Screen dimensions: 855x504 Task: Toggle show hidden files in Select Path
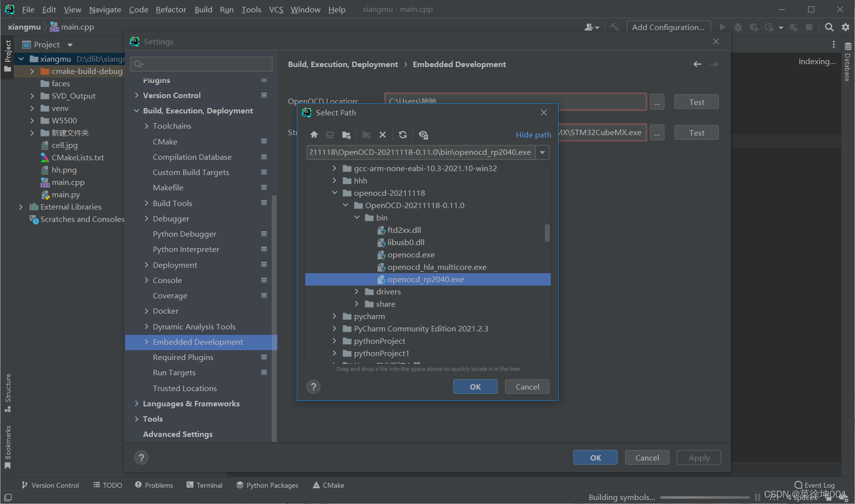[x=423, y=135]
